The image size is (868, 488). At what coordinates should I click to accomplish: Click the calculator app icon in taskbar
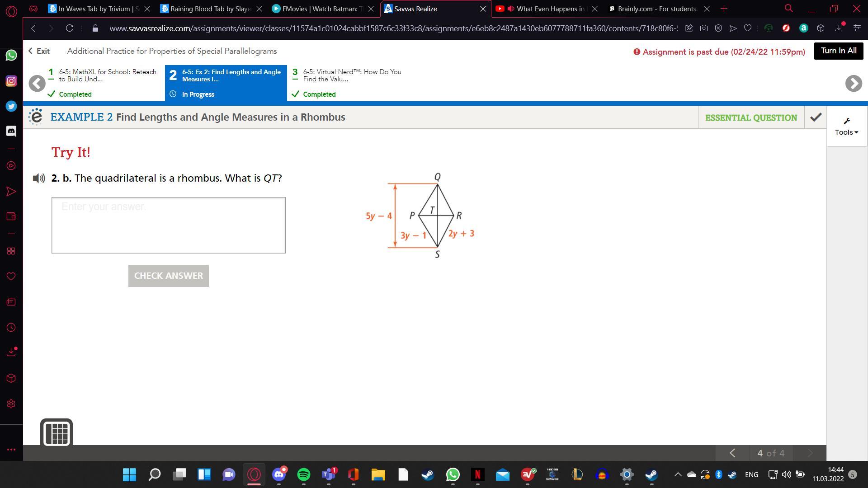[x=56, y=432]
